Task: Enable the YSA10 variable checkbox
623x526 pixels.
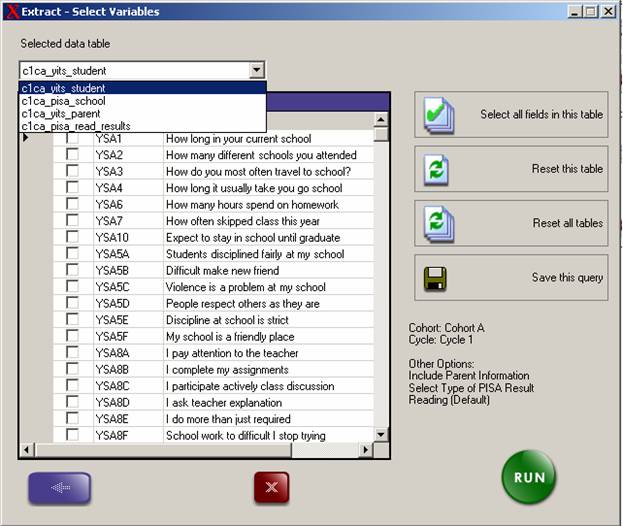Action: click(72, 237)
